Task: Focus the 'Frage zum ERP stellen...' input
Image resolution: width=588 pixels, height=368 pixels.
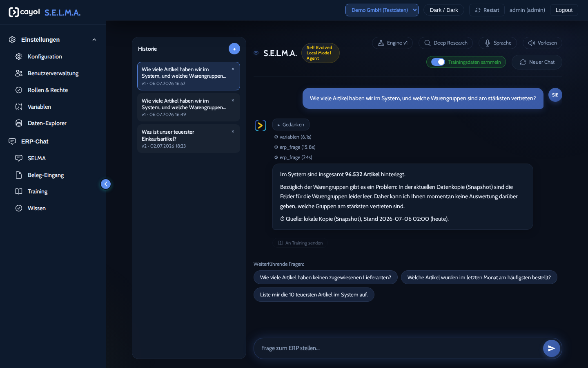Action: point(398,348)
